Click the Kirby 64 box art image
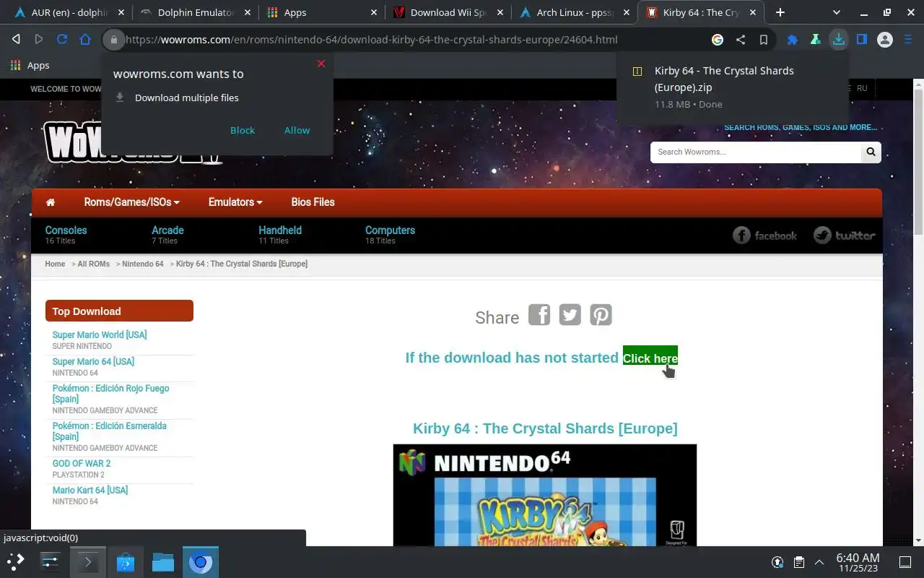The height and width of the screenshot is (578, 924). (545, 495)
